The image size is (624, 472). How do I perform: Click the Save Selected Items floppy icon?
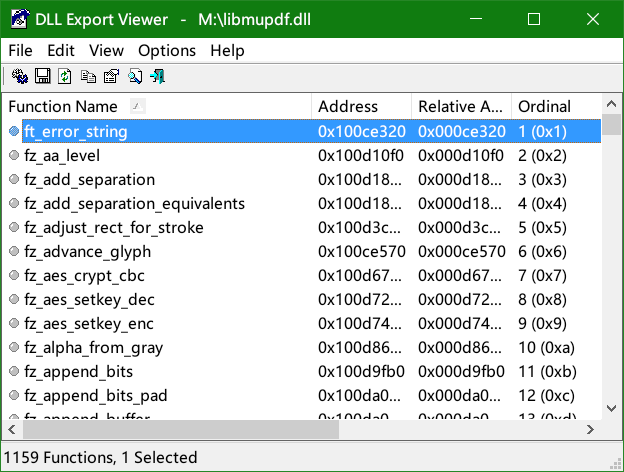coord(43,76)
